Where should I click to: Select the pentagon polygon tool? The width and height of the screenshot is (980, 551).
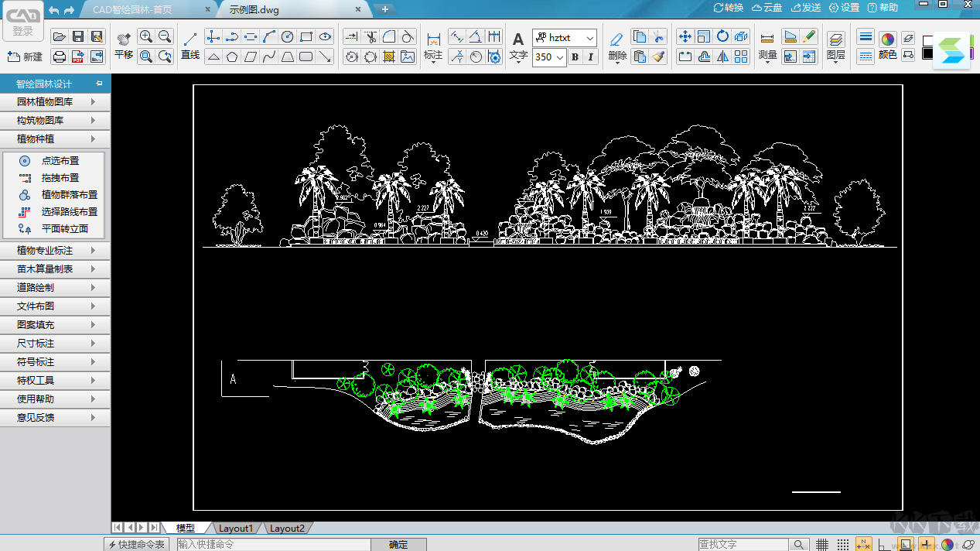coord(231,56)
